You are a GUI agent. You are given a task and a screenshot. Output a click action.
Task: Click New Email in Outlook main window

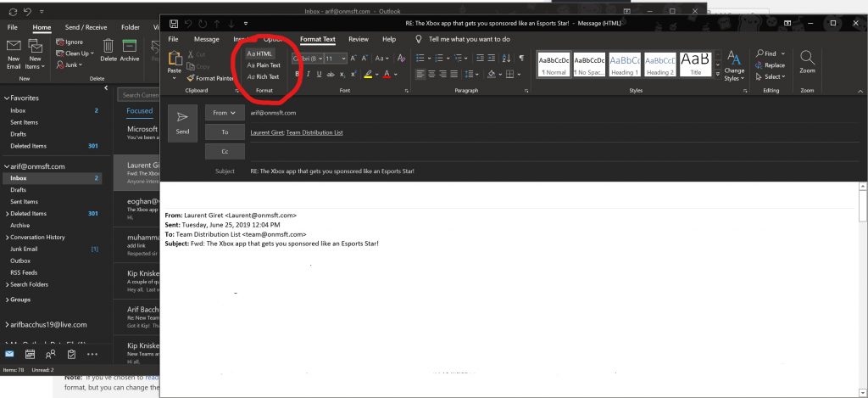[x=14, y=54]
